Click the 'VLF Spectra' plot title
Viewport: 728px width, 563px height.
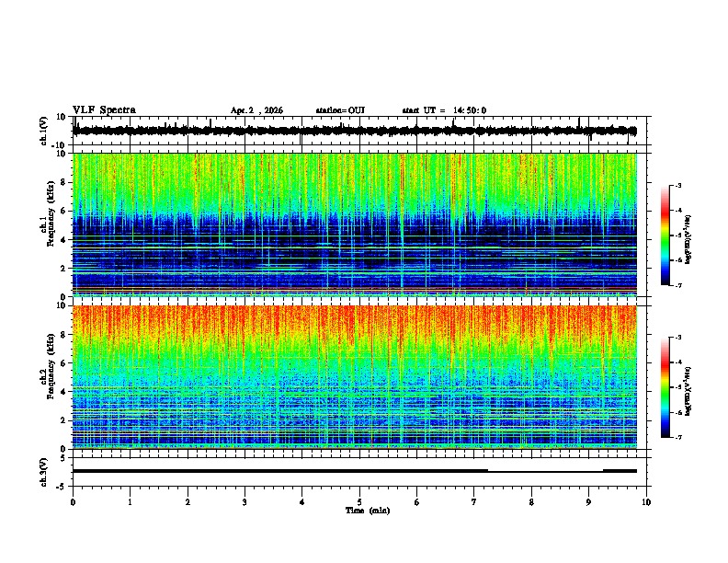(x=104, y=110)
